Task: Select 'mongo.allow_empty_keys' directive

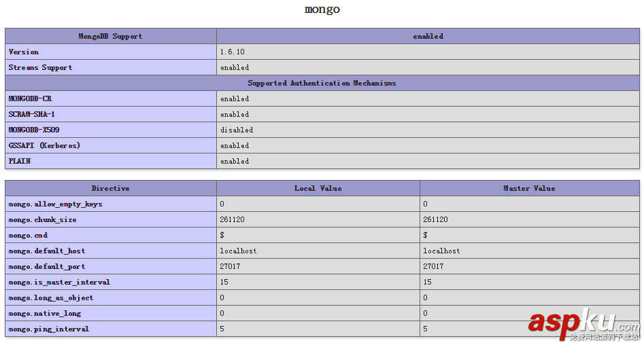Action: pyautogui.click(x=56, y=204)
